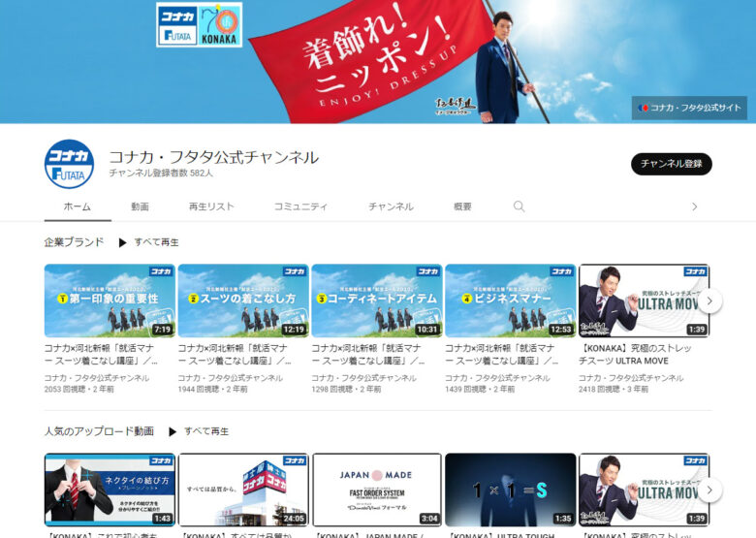Open title of 1944回視聴 video
This screenshot has height=538, width=756.
point(235,355)
